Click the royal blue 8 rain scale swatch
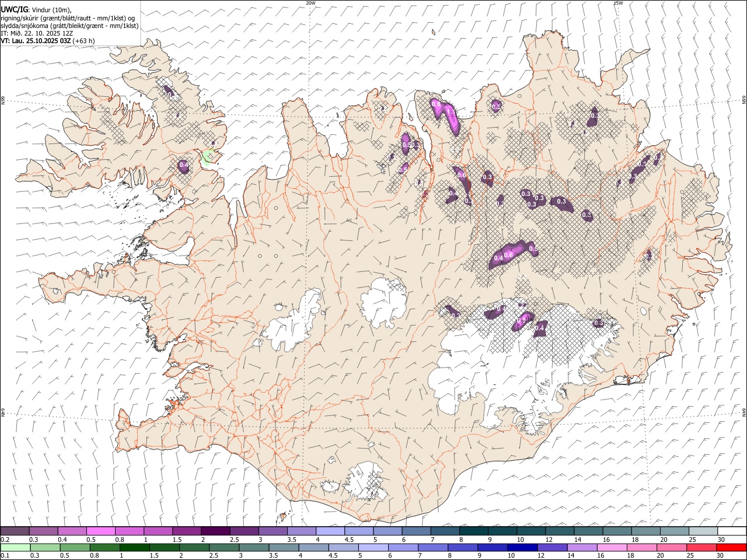 (463, 547)
